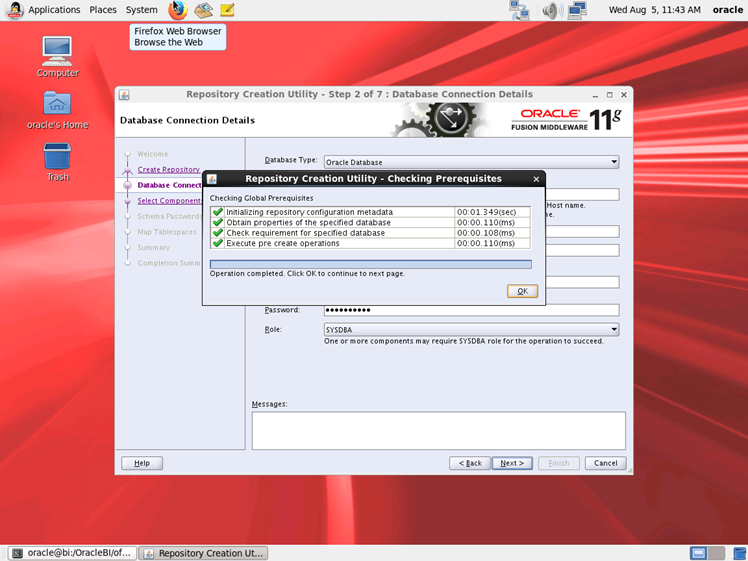Click the network connection tray icon
Screen dimensions: 748x561
click(519, 10)
